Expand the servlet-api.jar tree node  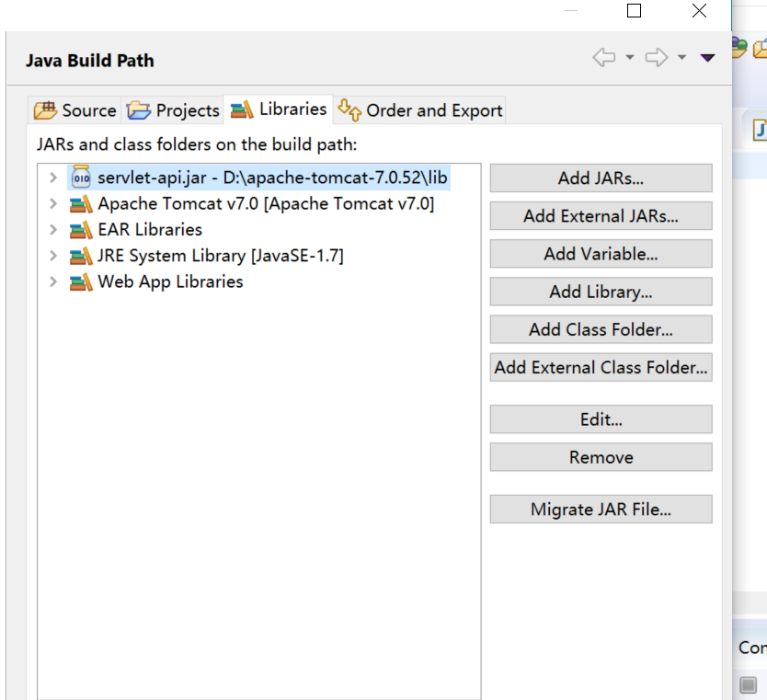(52, 178)
